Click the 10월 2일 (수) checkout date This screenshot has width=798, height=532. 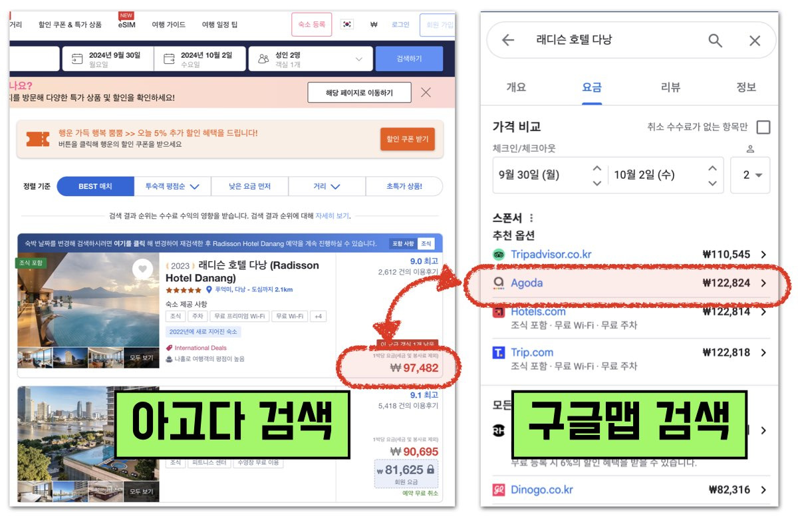pos(644,175)
